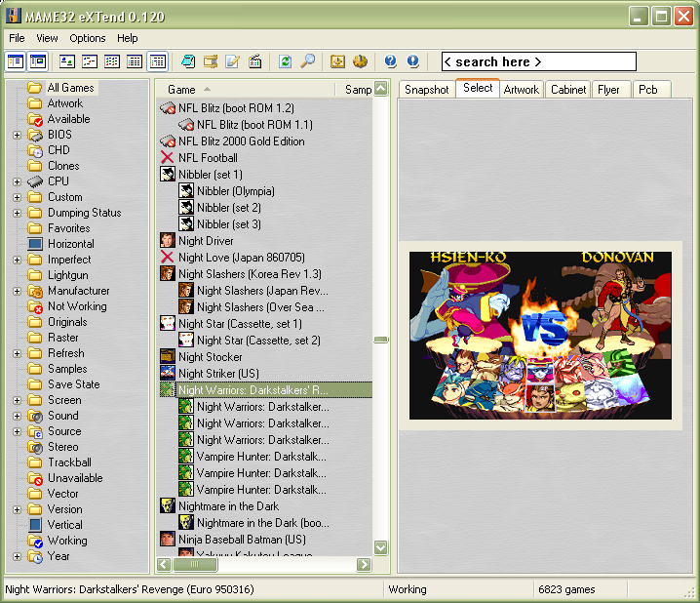Open the Favorites folder in sidebar

(68, 228)
